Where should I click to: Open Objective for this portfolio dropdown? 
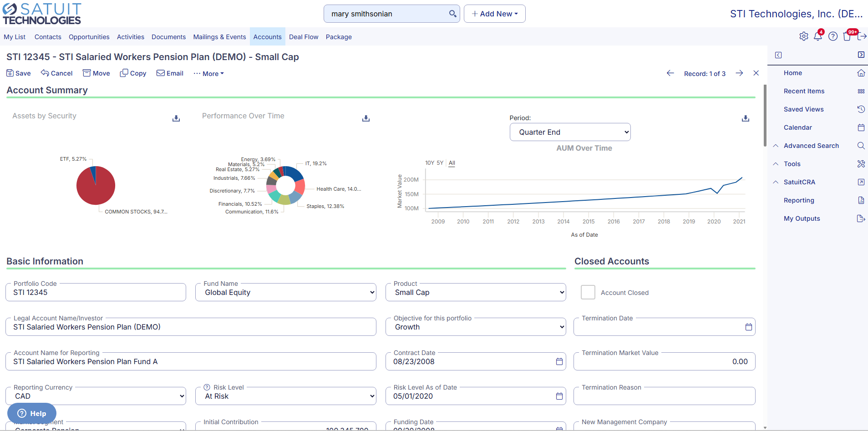click(x=476, y=327)
